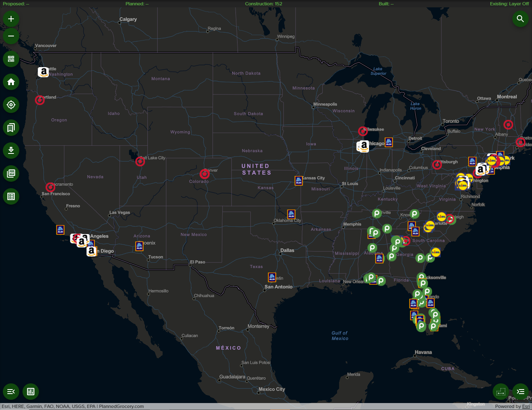This screenshot has width=532, height=410.
Task: Select the Aldi marker in Alabama
Action: click(x=380, y=259)
